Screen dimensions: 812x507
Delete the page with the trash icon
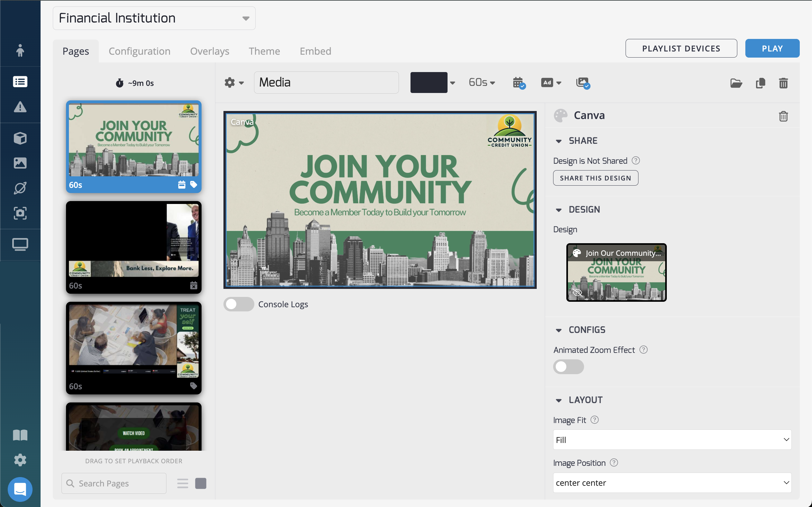click(x=783, y=83)
